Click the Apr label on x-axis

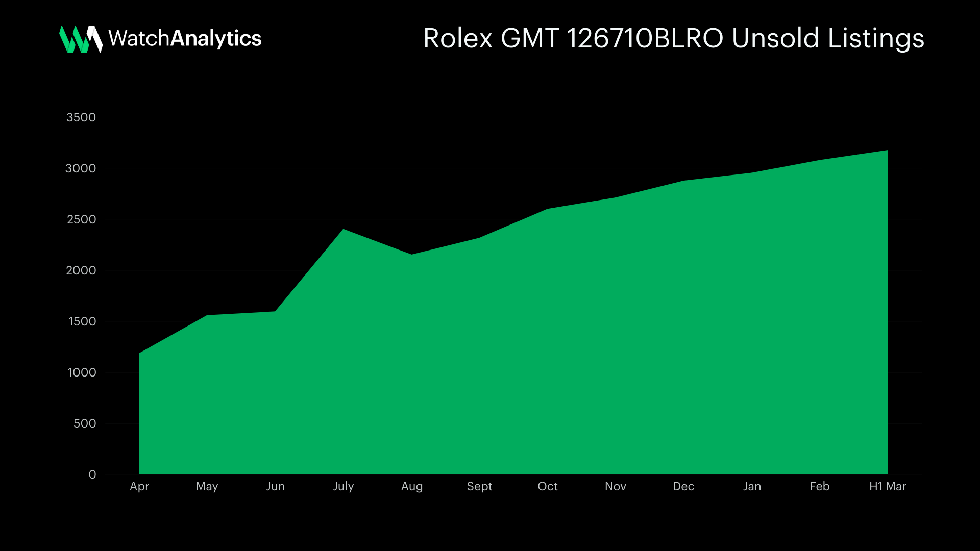point(139,486)
